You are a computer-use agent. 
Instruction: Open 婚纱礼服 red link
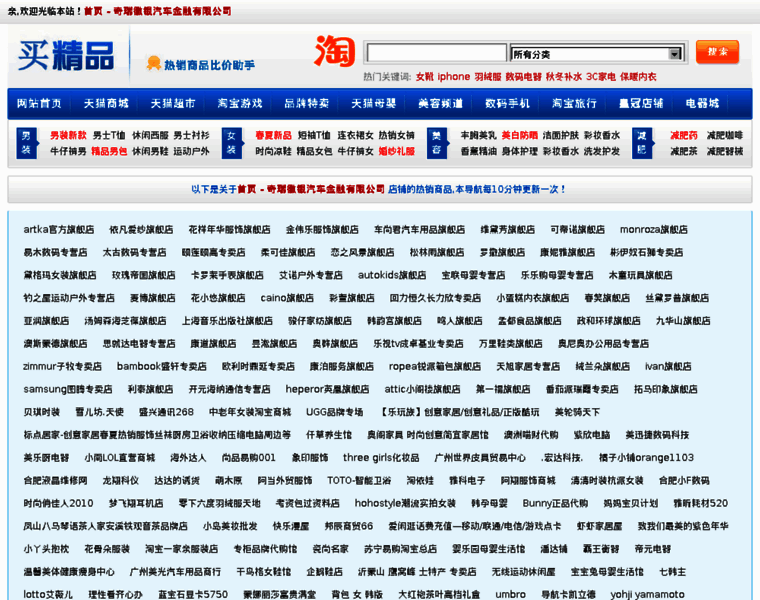tap(396, 151)
